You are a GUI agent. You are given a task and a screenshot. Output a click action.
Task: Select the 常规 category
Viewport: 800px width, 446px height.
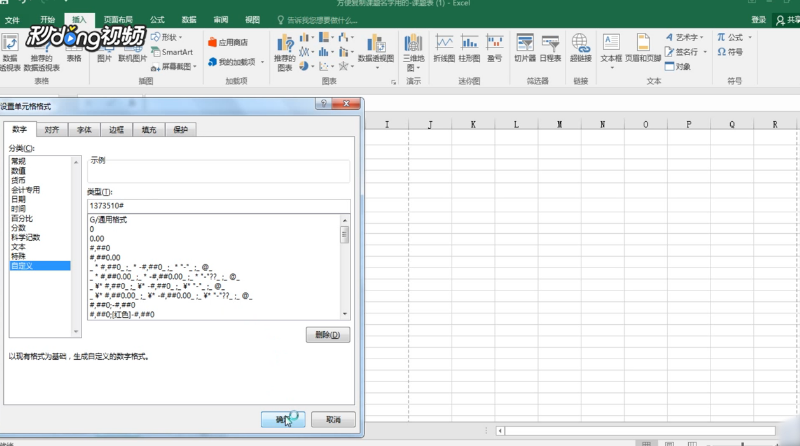(x=40, y=161)
